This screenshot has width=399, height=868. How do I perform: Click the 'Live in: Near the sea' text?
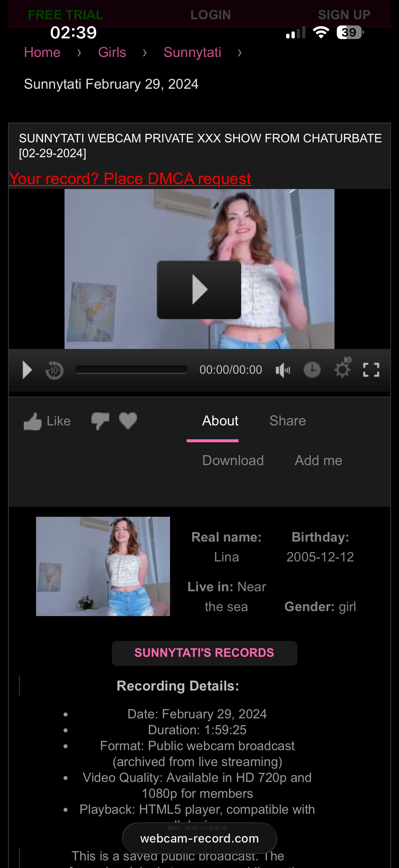227,597
